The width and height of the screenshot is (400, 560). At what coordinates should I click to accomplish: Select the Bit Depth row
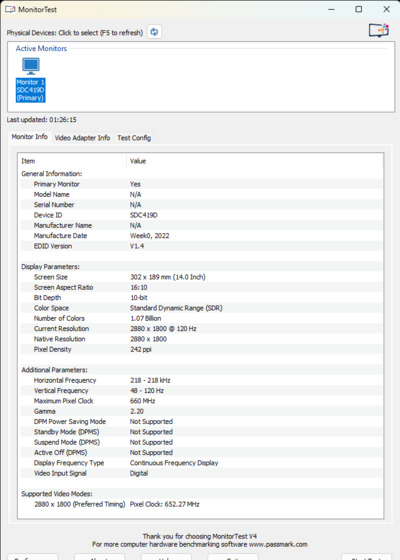point(201,298)
